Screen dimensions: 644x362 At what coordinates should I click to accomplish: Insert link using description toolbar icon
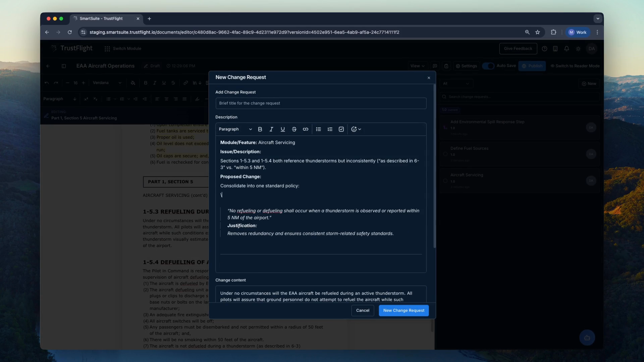point(306,129)
